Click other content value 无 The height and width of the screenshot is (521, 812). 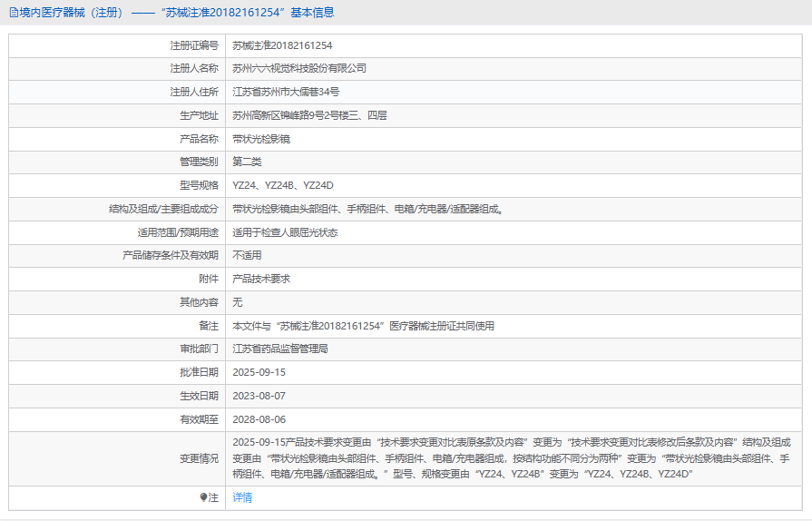pos(237,302)
